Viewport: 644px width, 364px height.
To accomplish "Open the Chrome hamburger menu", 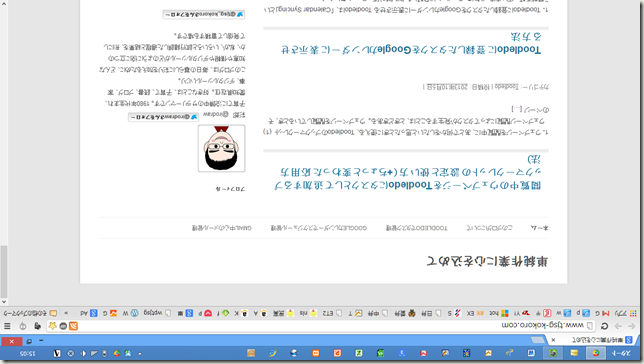I will click(7, 326).
